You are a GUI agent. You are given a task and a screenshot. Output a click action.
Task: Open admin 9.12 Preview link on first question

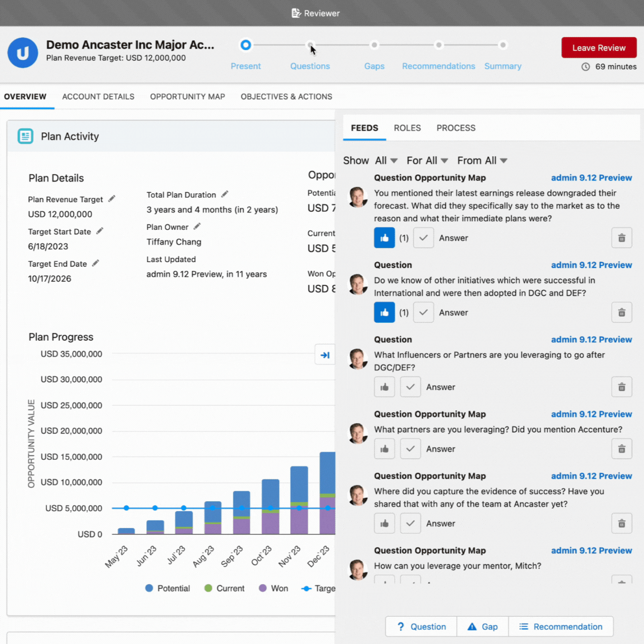(x=591, y=178)
